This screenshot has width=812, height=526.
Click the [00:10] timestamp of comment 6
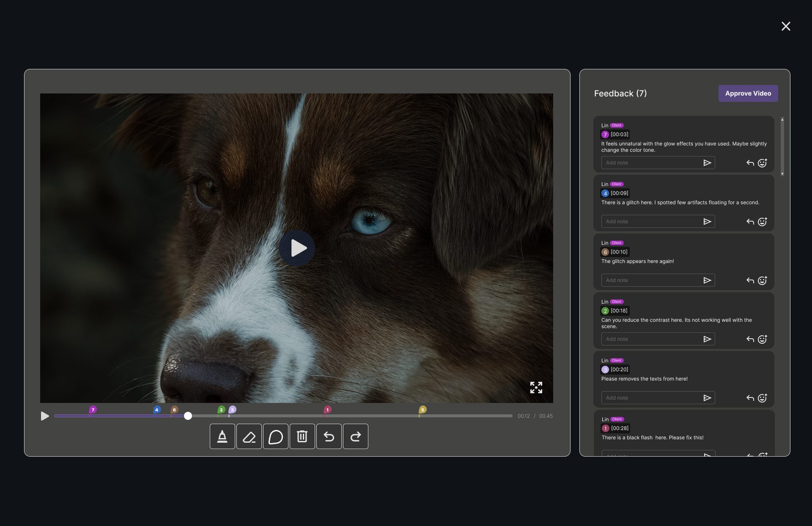[x=619, y=252]
